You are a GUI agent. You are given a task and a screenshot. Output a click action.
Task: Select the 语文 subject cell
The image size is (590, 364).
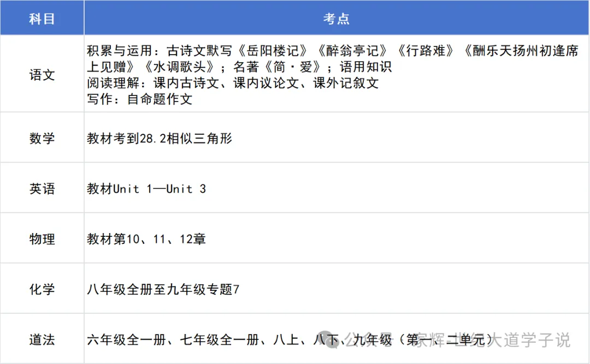[x=42, y=74]
